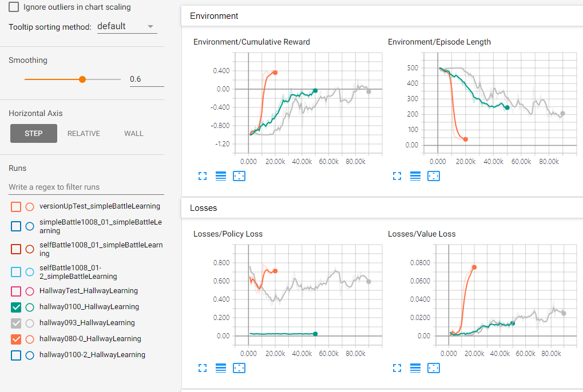
Task: Select only simpleBattle1008_01 run via its radio circle
Action: (x=30, y=226)
